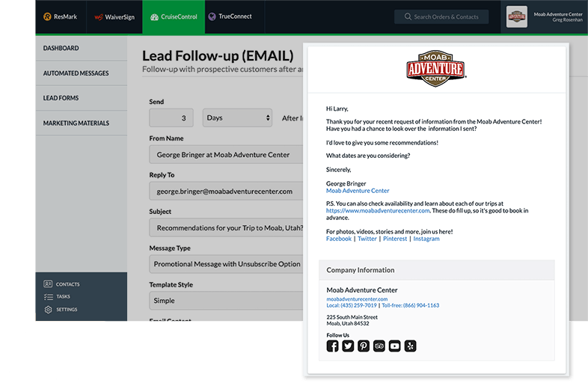
Task: Click the Facebook text link
Action: point(339,239)
